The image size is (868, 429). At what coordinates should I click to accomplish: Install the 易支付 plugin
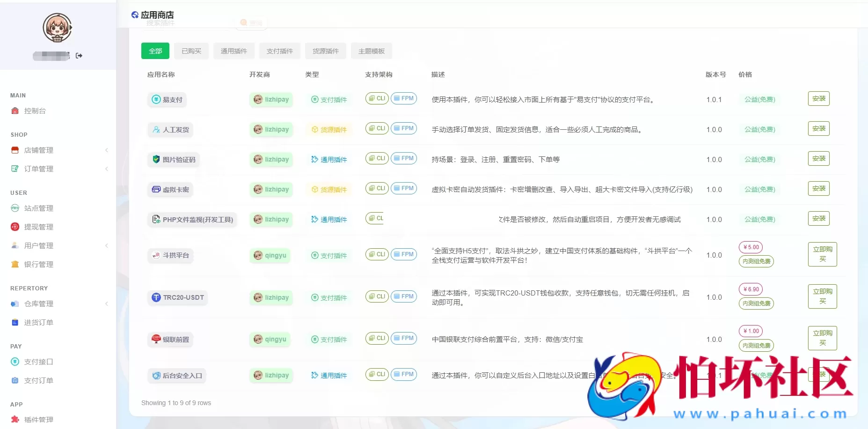point(818,99)
